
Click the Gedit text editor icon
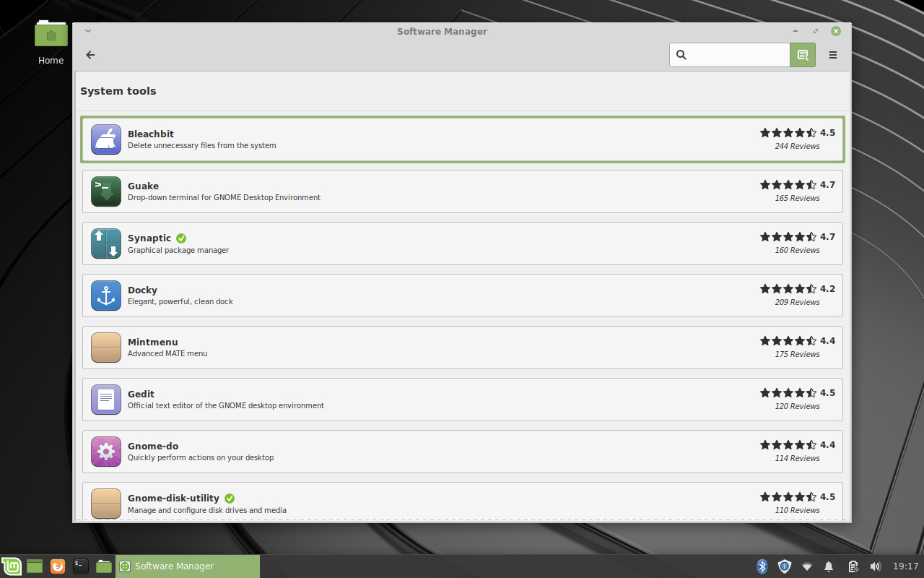click(105, 400)
